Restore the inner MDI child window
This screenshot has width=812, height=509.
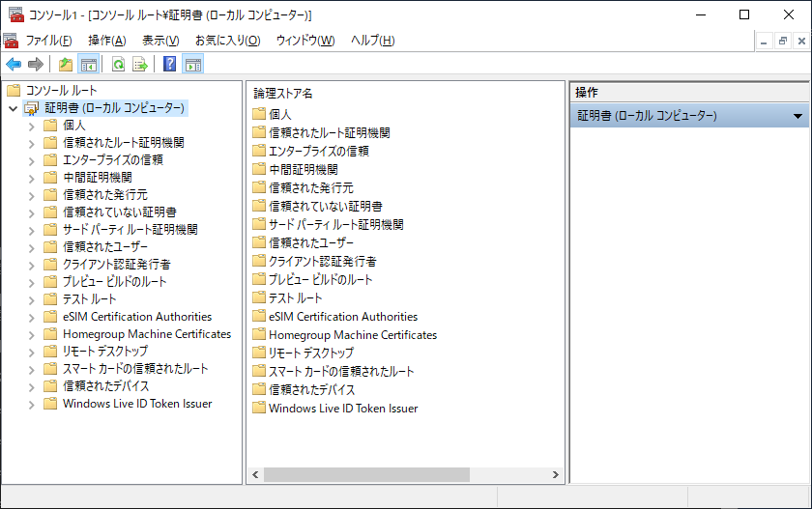pyautogui.click(x=782, y=41)
